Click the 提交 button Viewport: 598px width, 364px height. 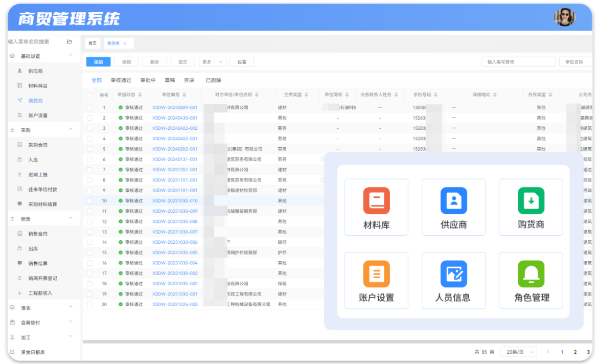click(182, 62)
